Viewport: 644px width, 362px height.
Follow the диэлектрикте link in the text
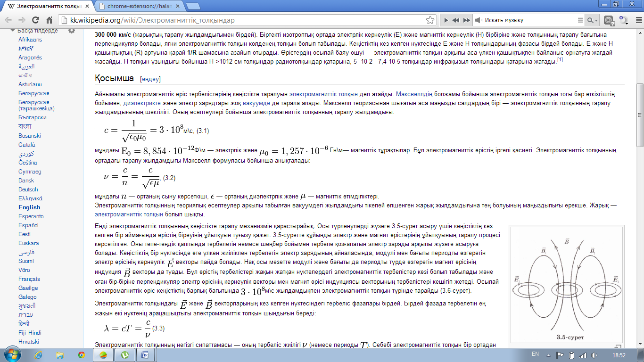click(141, 103)
